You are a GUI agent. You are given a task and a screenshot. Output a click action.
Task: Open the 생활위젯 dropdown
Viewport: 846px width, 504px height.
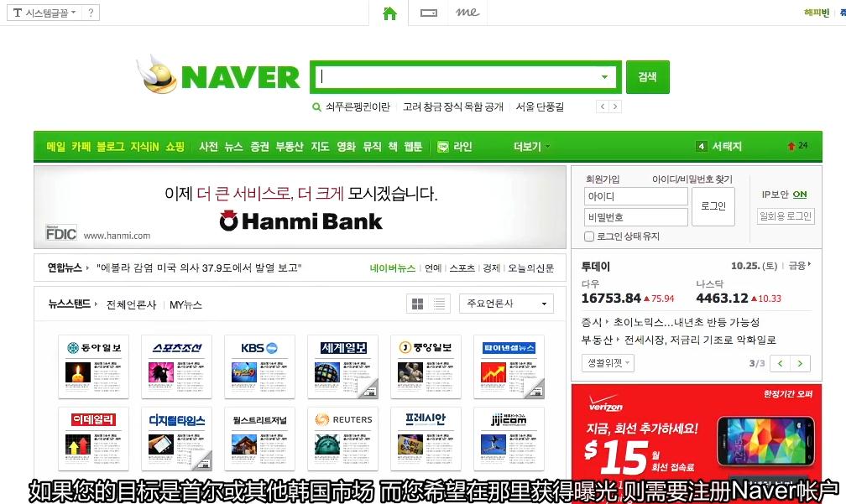click(x=608, y=363)
